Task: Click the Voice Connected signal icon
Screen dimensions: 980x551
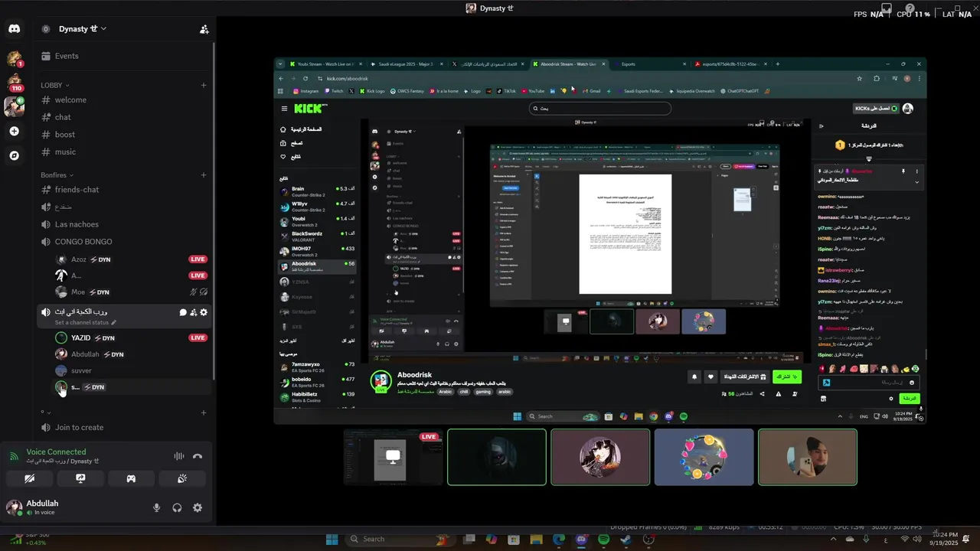Action: pyautogui.click(x=14, y=456)
